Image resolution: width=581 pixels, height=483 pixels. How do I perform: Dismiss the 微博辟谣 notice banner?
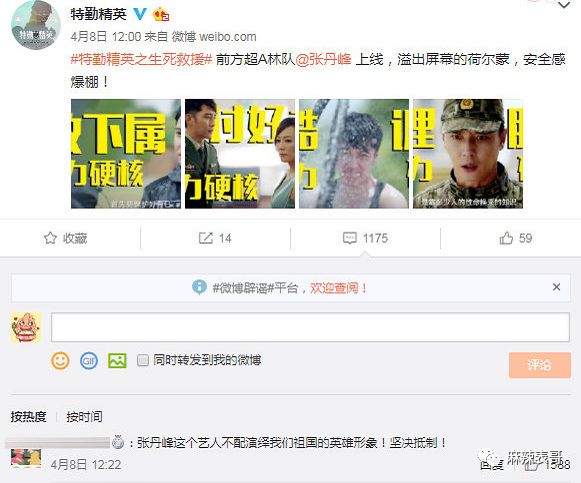pyautogui.click(x=556, y=287)
